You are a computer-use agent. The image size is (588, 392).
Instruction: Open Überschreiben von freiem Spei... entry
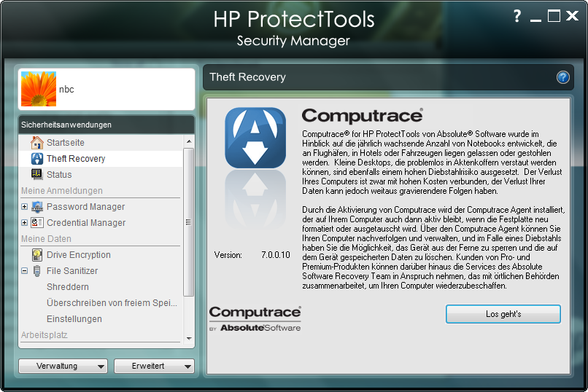pyautogui.click(x=112, y=303)
